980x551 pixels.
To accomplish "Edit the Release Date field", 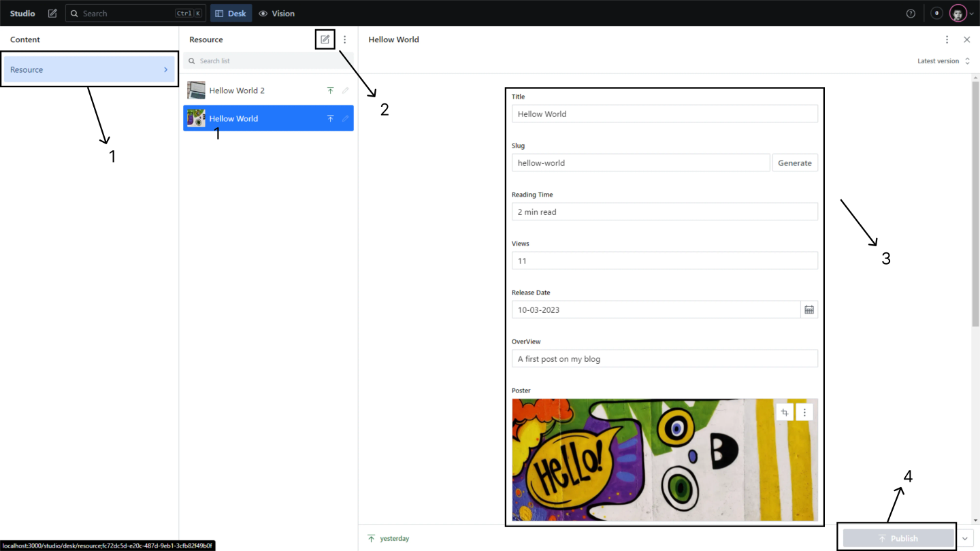I will pos(656,310).
